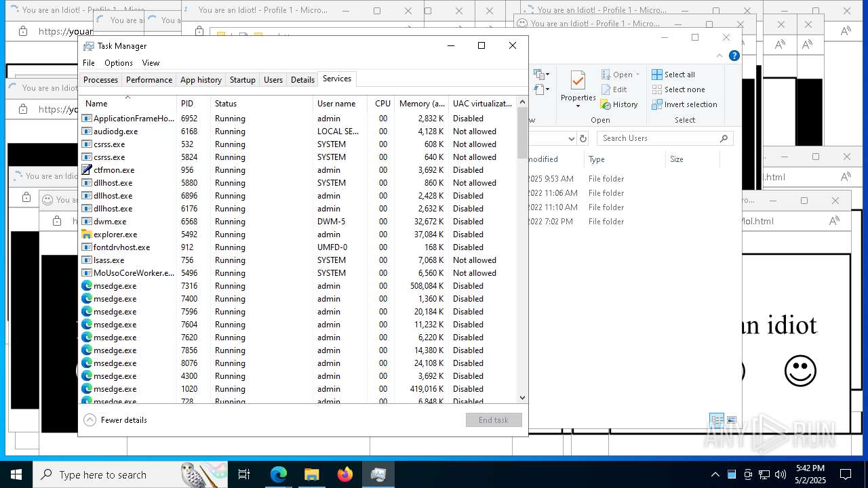Screen dimensions: 868x488
Task: Switch to the Users tab
Action: (273, 80)
